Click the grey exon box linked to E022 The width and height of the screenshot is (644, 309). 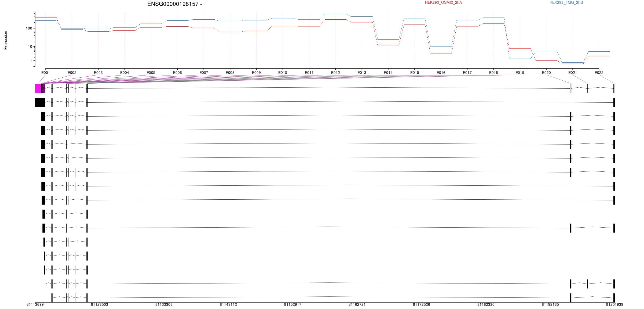click(x=614, y=88)
